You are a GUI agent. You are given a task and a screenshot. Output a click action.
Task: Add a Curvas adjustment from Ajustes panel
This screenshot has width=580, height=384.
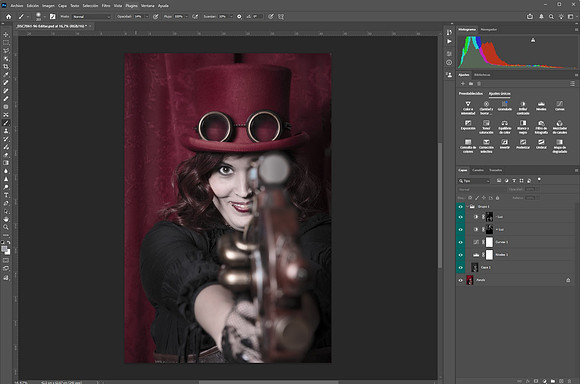pos(560,106)
